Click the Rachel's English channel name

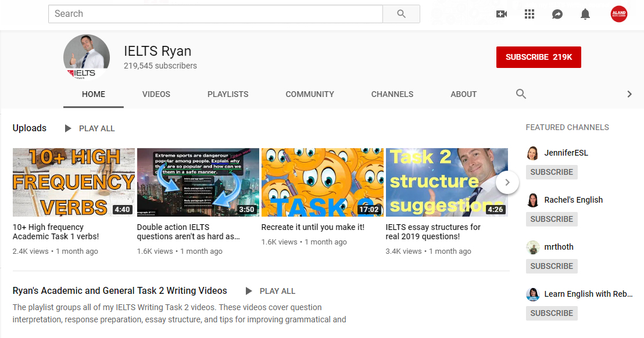click(x=573, y=200)
